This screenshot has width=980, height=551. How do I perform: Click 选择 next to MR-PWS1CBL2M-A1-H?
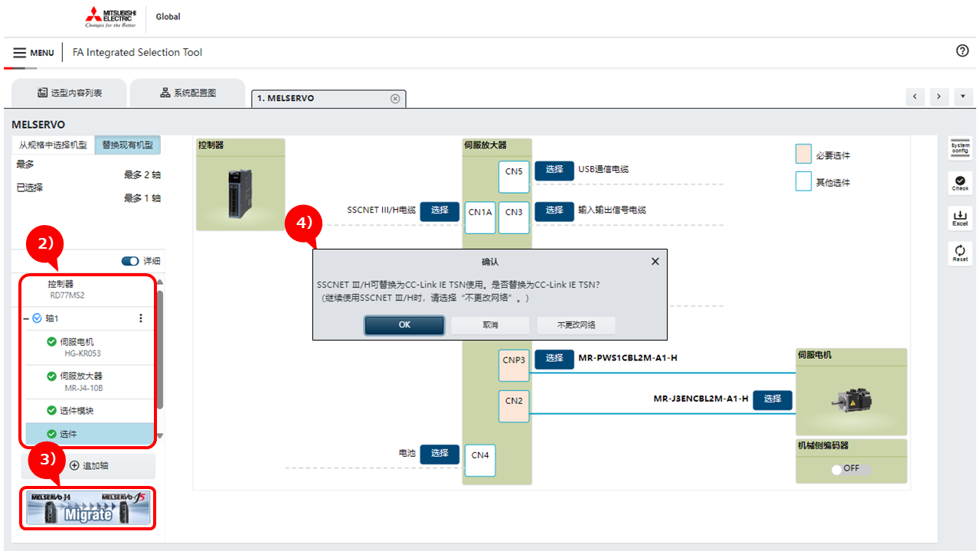[554, 358]
